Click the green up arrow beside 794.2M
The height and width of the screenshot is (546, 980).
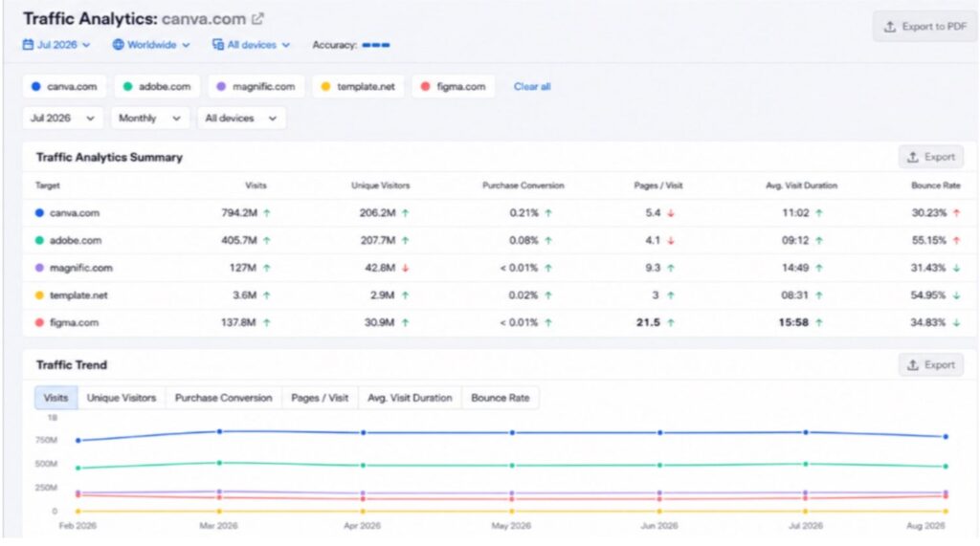pyautogui.click(x=267, y=213)
